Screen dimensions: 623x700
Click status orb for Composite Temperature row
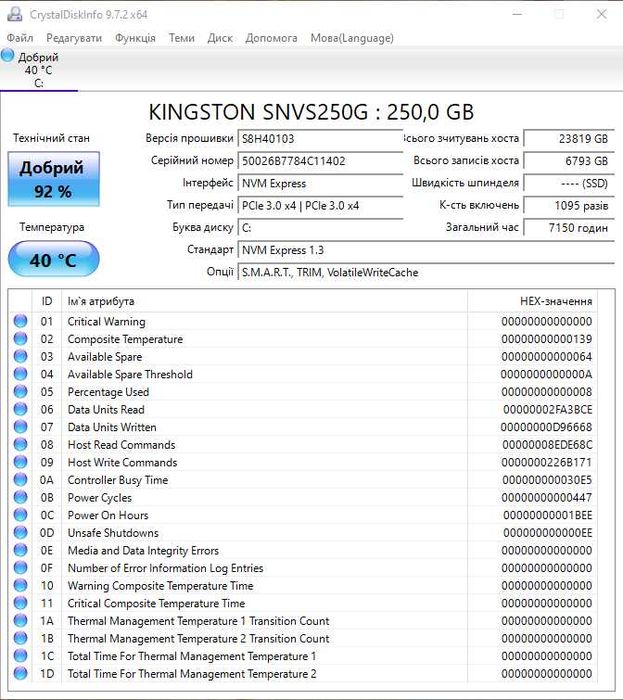pyautogui.click(x=21, y=339)
